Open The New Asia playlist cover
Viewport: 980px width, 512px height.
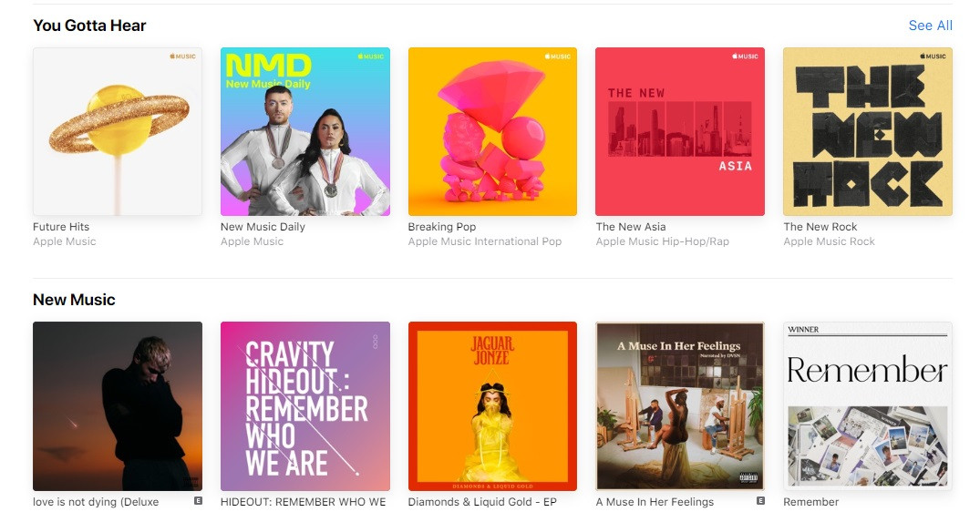(x=680, y=132)
